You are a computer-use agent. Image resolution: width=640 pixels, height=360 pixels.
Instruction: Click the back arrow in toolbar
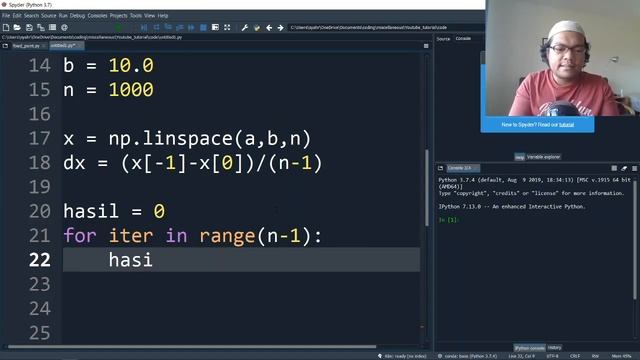point(269,27)
